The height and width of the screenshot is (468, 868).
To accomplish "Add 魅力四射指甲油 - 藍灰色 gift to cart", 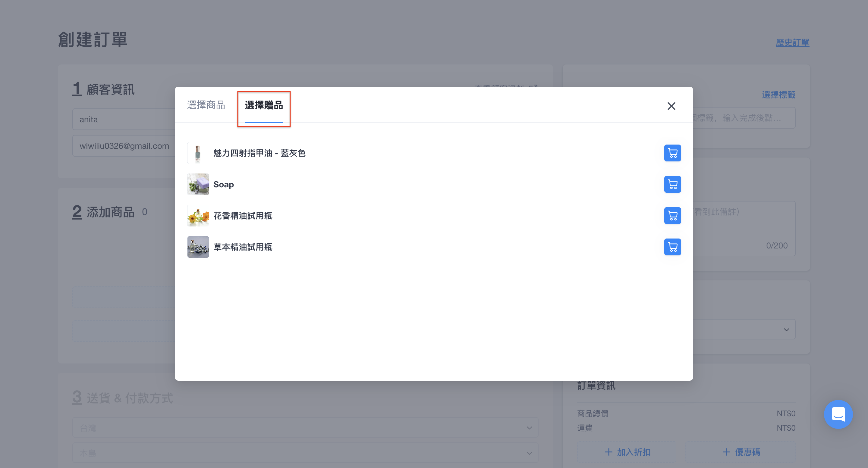I will [x=672, y=153].
